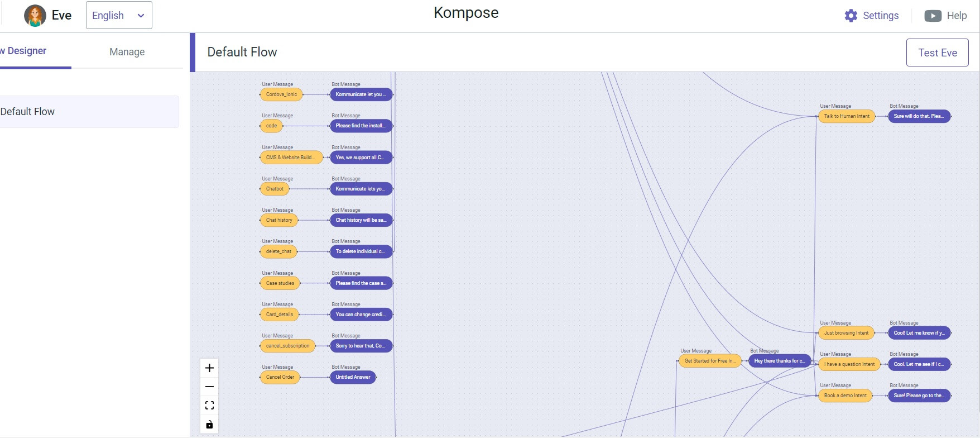980x438 pixels.
Task: Switch to the Designer tab
Action: tap(26, 51)
